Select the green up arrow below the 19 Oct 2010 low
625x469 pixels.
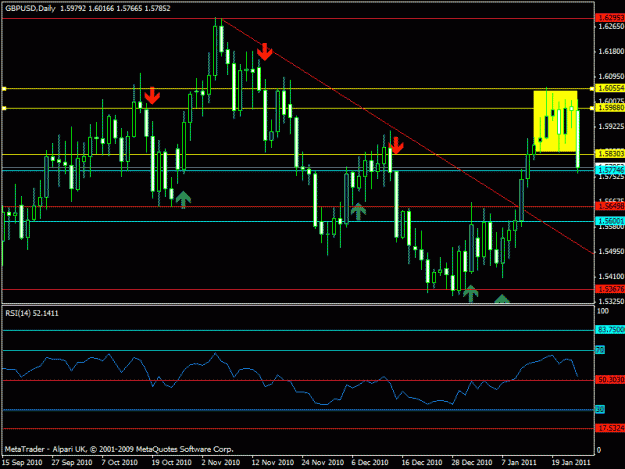pyautogui.click(x=183, y=200)
